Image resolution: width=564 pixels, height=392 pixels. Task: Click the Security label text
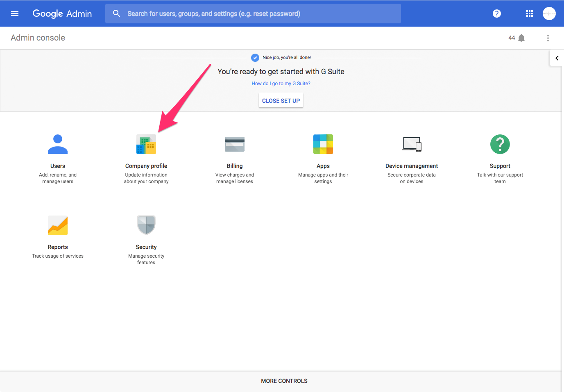pyautogui.click(x=146, y=247)
